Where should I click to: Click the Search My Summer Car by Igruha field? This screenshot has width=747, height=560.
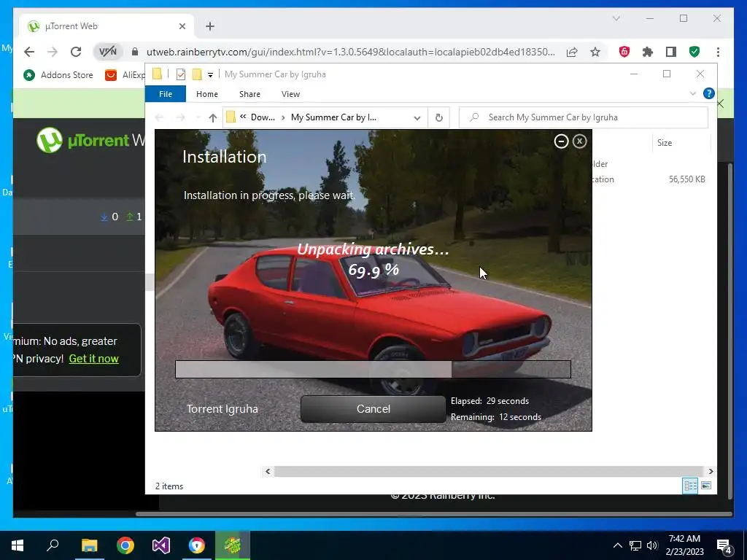click(x=583, y=117)
